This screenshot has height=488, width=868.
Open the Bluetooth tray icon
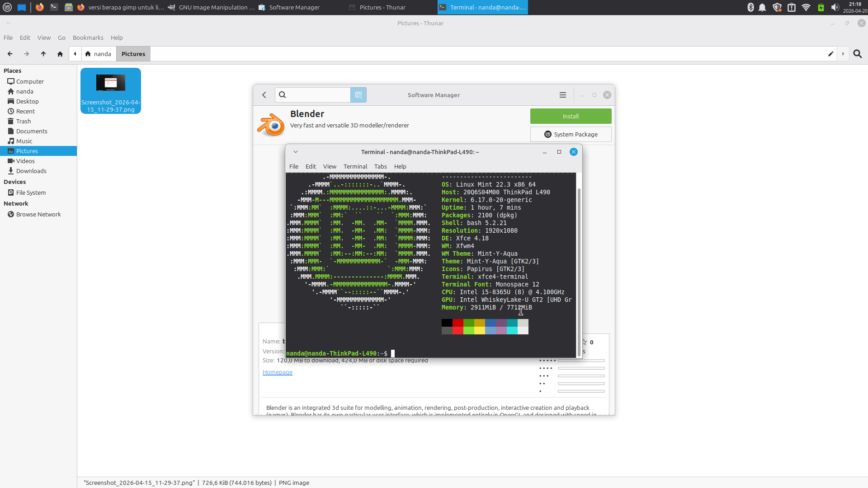point(750,7)
